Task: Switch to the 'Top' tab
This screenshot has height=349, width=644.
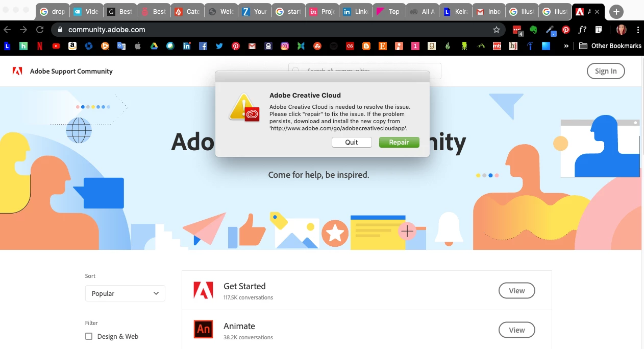Action: [x=389, y=11]
